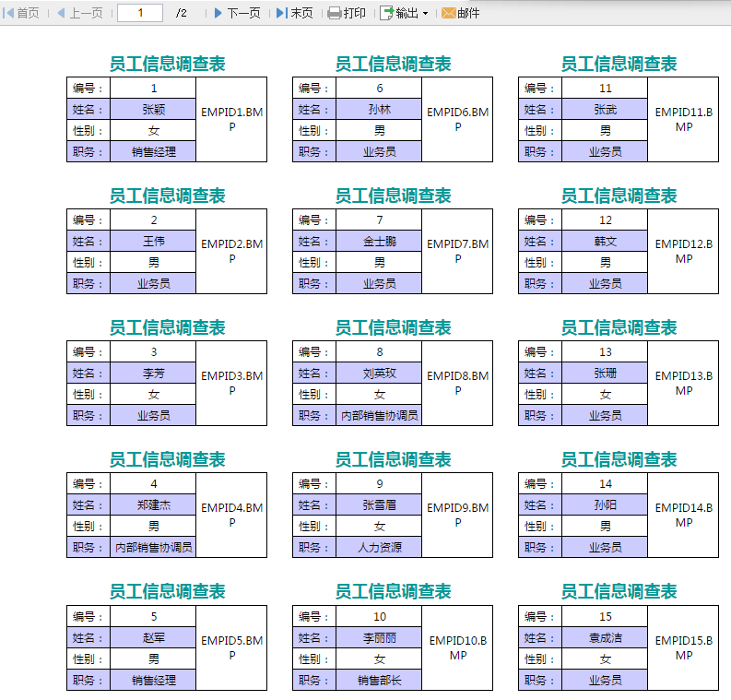
Task: Click 业务员 in employee 12's card
Action: point(605,283)
